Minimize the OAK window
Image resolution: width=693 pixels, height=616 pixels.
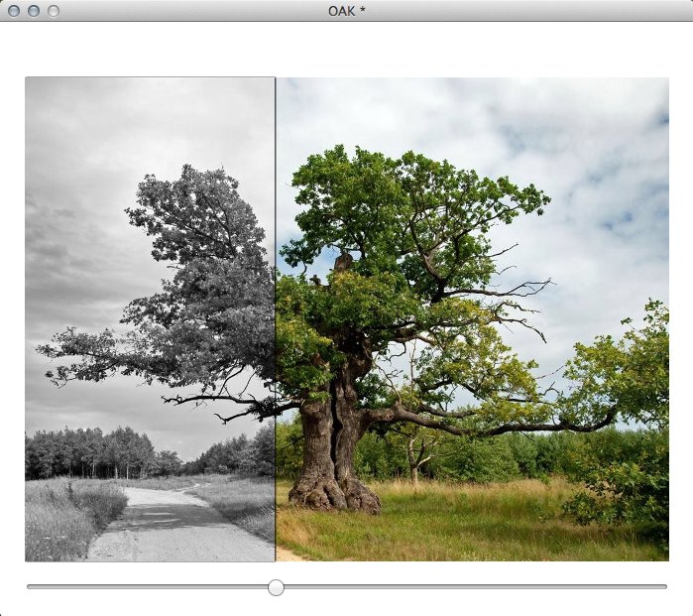click(x=34, y=11)
